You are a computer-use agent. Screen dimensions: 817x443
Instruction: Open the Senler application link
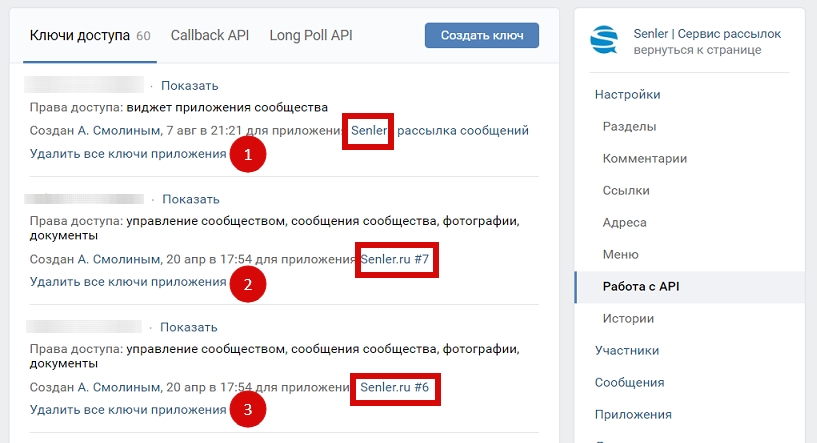(368, 131)
